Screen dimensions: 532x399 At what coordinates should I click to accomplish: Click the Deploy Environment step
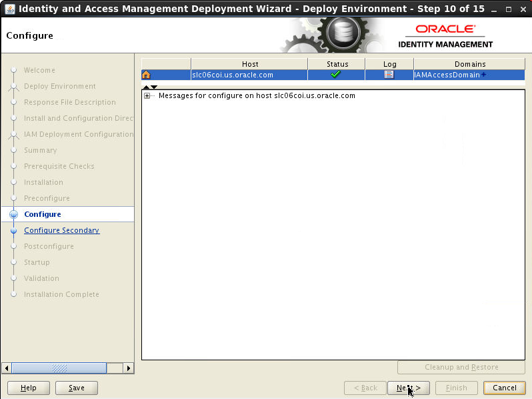pos(60,86)
